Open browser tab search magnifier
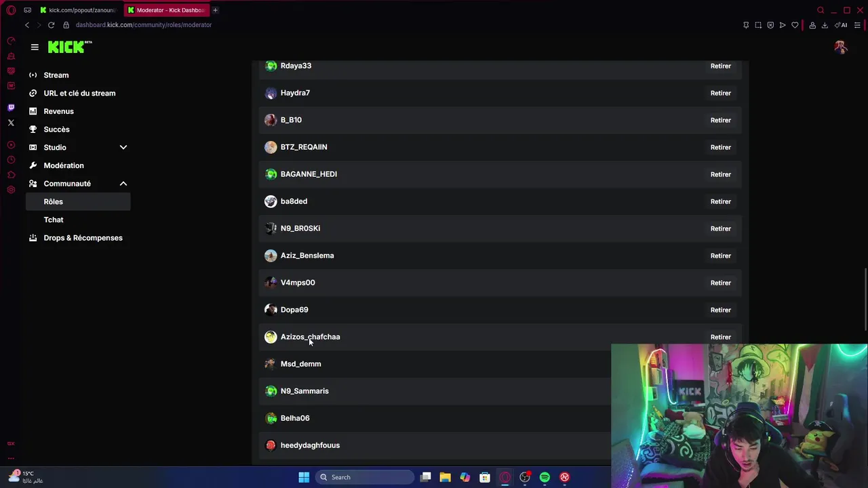The image size is (868, 488). tap(821, 10)
